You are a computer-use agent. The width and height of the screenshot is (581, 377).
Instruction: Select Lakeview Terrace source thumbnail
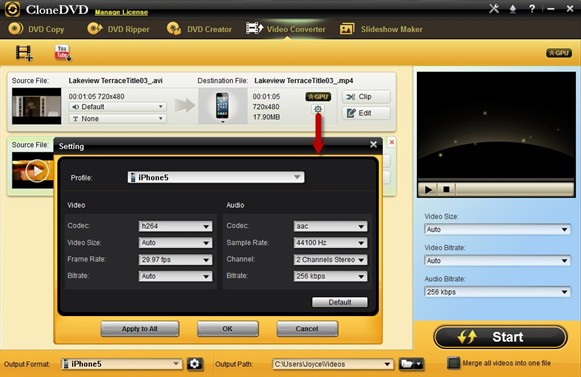click(x=36, y=106)
